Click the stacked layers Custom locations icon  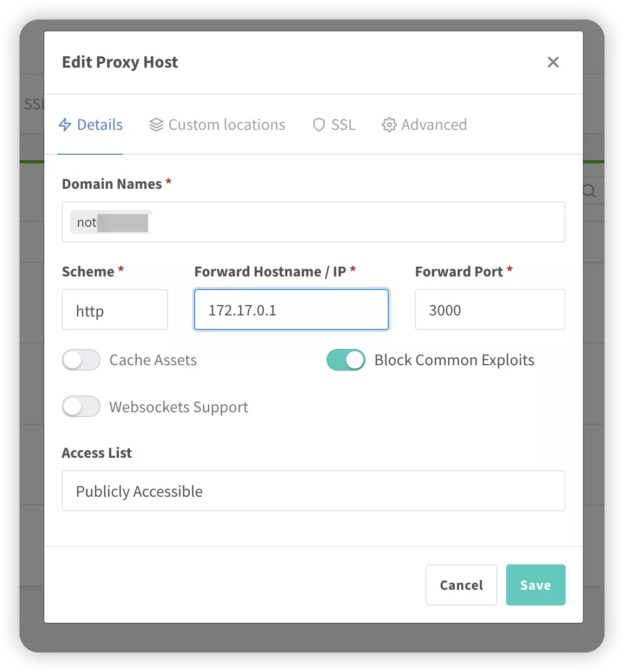[156, 125]
